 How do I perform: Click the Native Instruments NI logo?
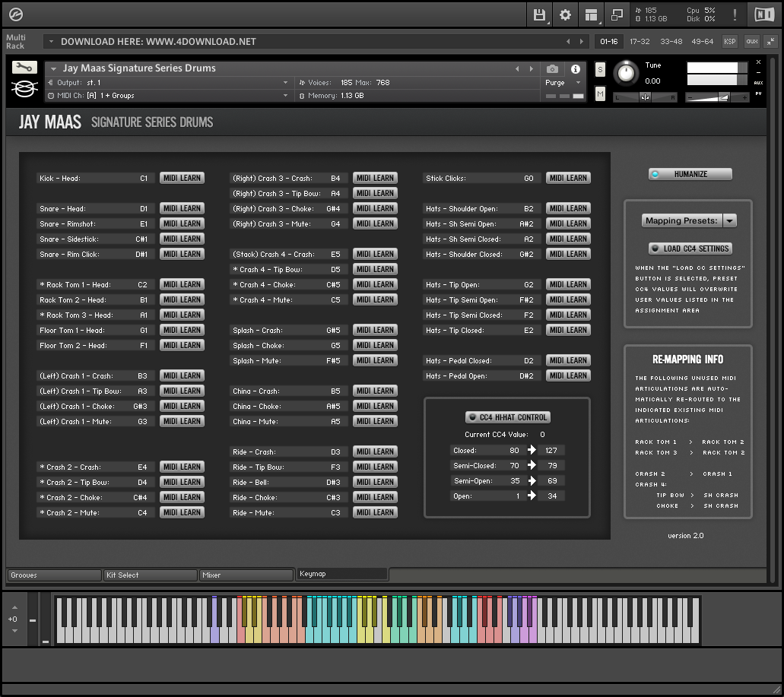764,15
